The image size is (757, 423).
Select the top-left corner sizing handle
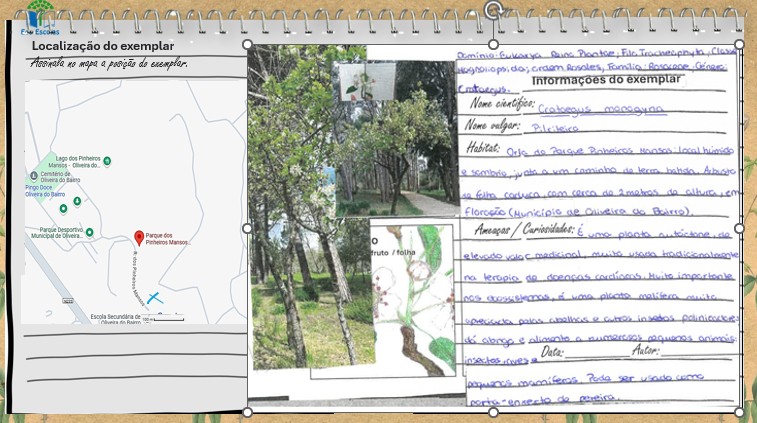tap(247, 44)
